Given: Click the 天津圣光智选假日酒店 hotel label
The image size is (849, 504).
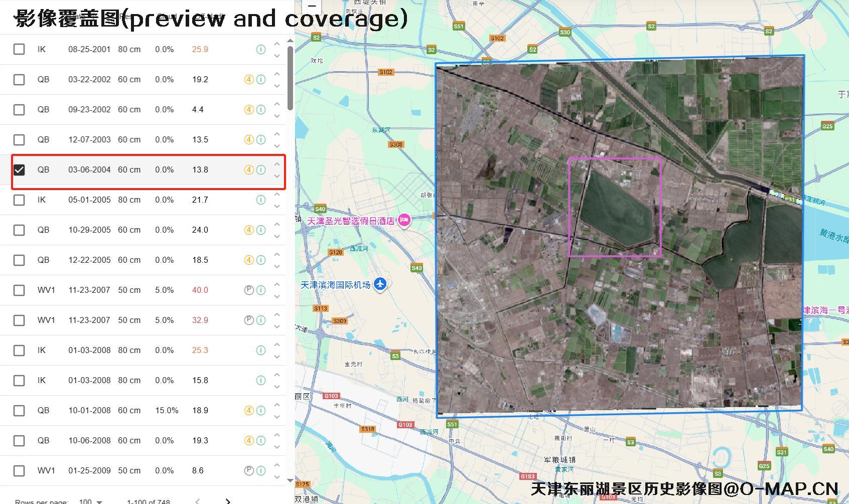Looking at the screenshot, I should point(351,221).
